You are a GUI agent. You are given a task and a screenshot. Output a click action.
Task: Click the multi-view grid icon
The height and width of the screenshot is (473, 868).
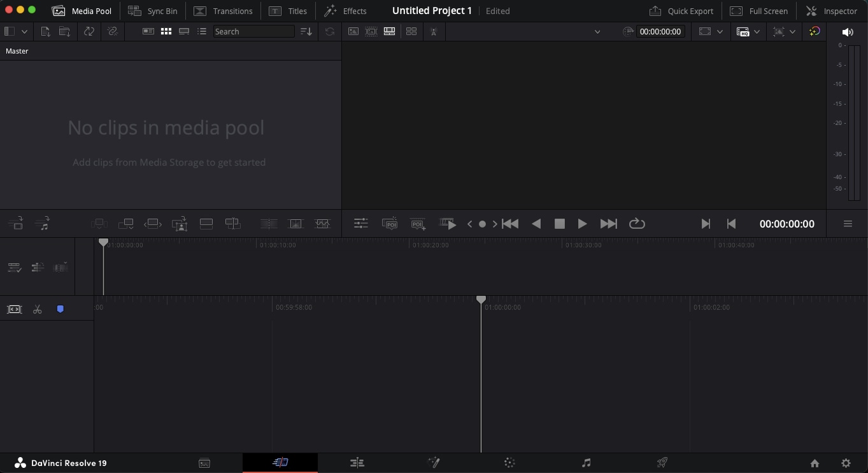coord(411,31)
